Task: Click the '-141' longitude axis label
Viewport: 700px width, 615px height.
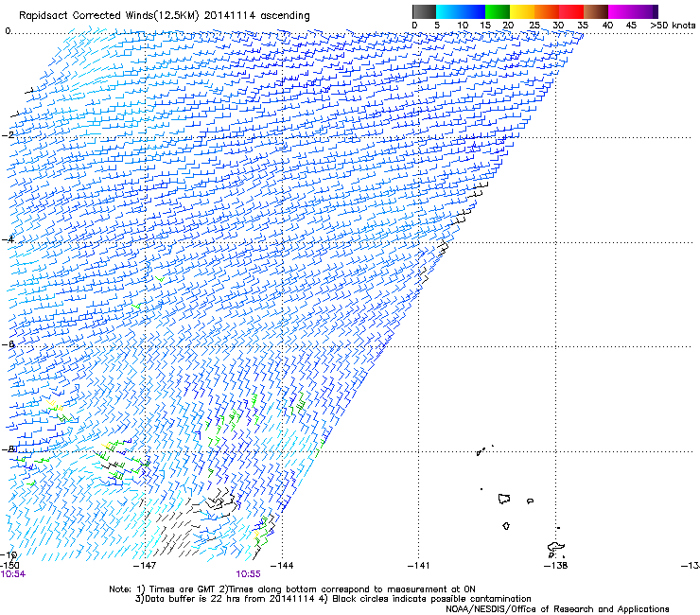Action: click(419, 566)
